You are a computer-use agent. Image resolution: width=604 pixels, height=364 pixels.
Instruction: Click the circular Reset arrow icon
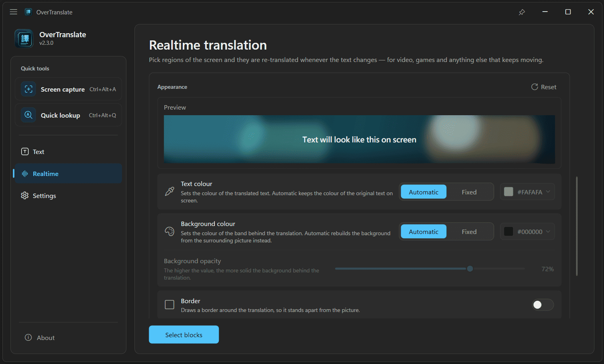point(534,87)
